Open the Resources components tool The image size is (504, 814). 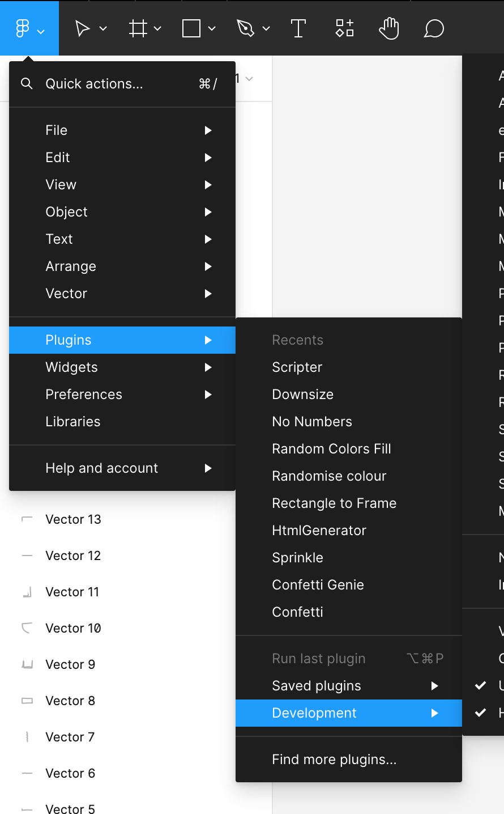click(x=344, y=28)
